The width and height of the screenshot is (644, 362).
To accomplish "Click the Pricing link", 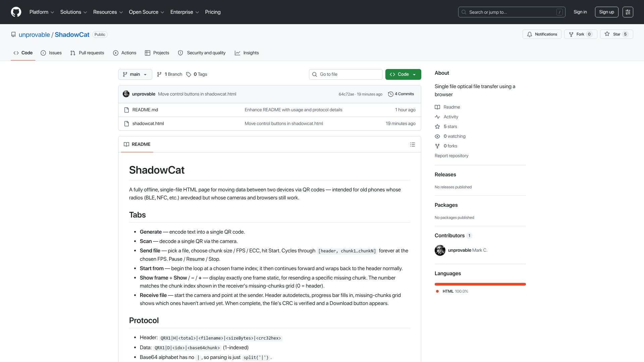I will [213, 12].
